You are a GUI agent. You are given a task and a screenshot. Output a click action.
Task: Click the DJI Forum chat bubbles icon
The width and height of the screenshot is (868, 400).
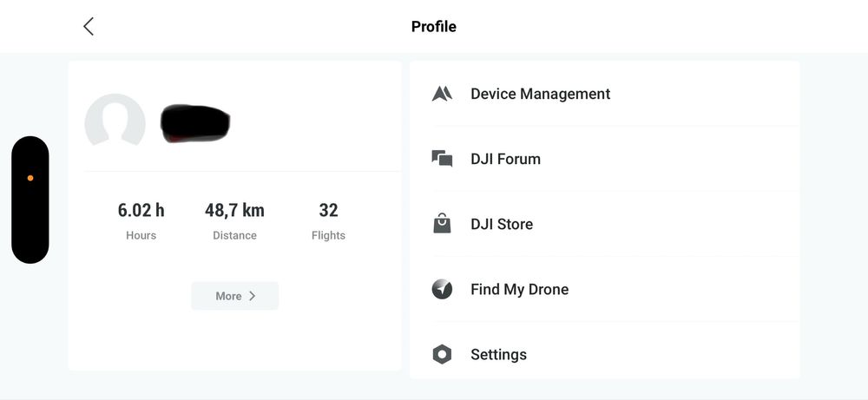pyautogui.click(x=442, y=159)
